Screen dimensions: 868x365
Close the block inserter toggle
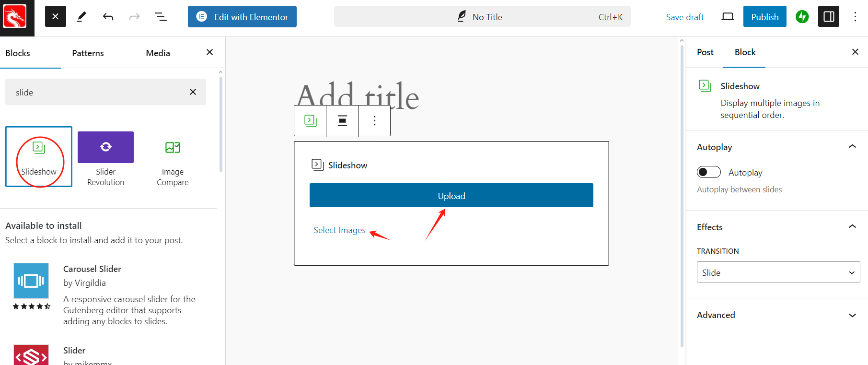pos(56,17)
